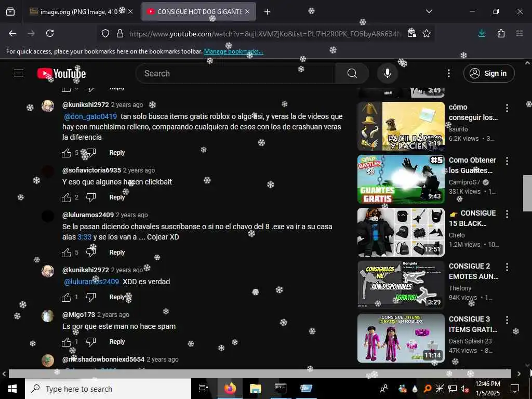The width and height of the screenshot is (532, 399).
Task: Reload the current page
Action: point(50,33)
